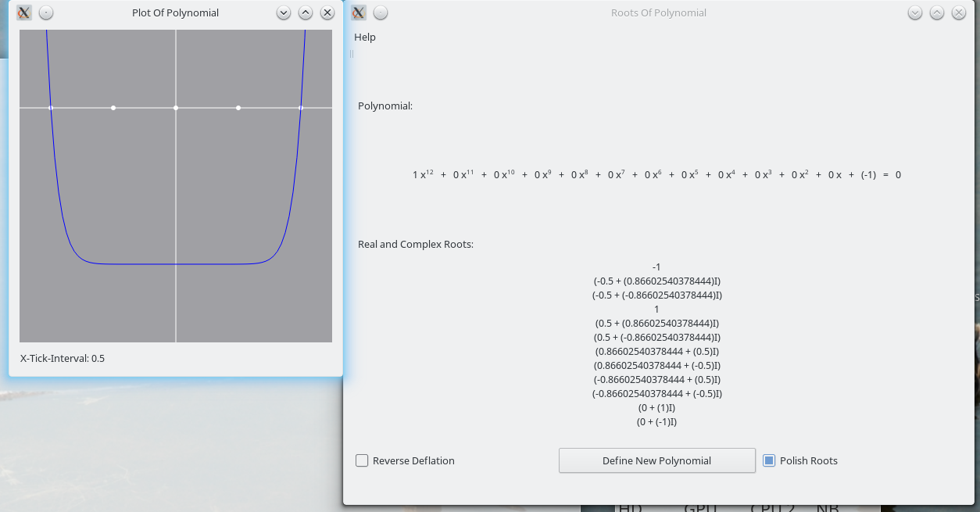Pin the Plot Of Polynomial window to all desktops
This screenshot has height=512, width=980.
point(46,13)
